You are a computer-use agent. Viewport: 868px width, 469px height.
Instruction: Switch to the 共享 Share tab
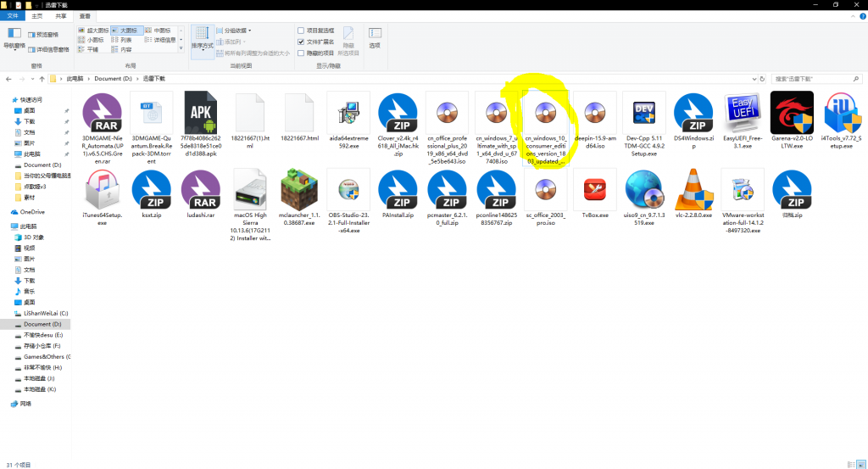(61, 16)
